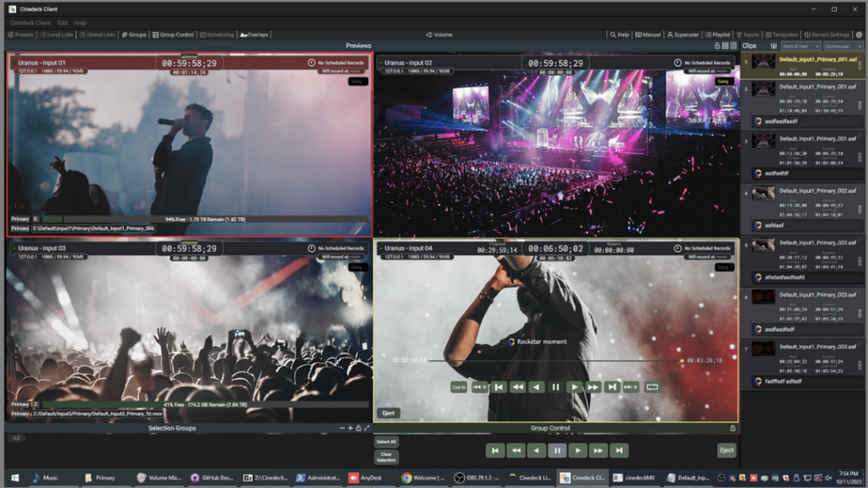Click Select All in group controls
This screenshot has height=488, width=868.
point(386,442)
